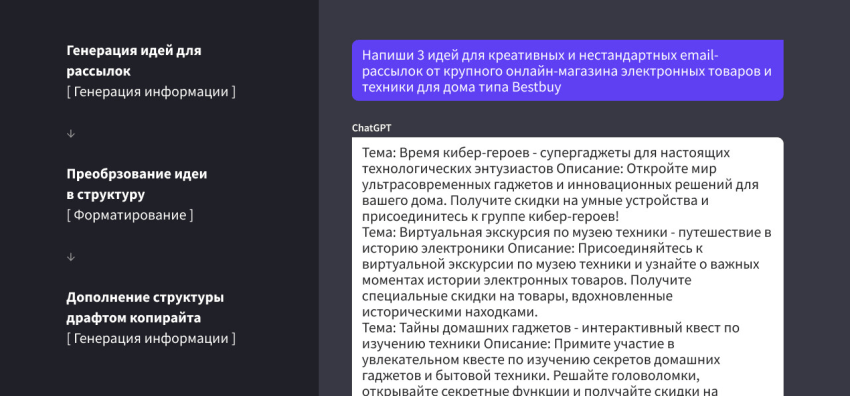Click the down arrow below '[ Форматирование ]' label
The height and width of the screenshot is (396, 850).
[70, 257]
